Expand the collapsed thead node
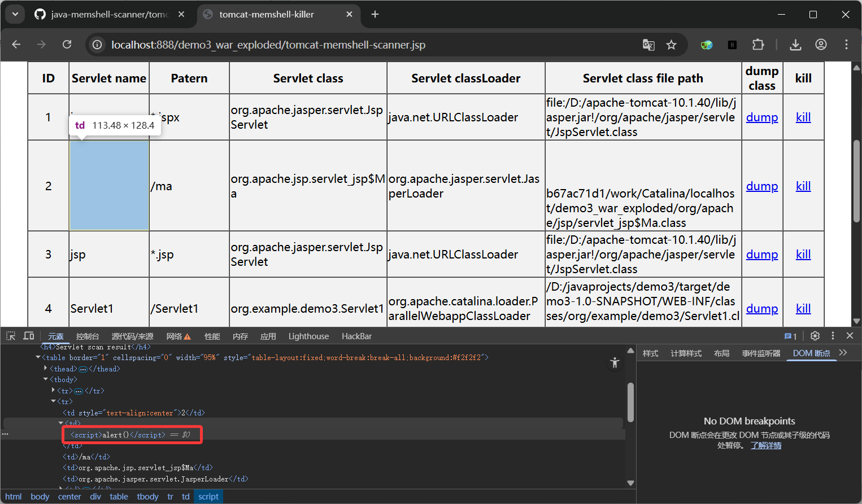862x504 pixels. pyautogui.click(x=46, y=369)
